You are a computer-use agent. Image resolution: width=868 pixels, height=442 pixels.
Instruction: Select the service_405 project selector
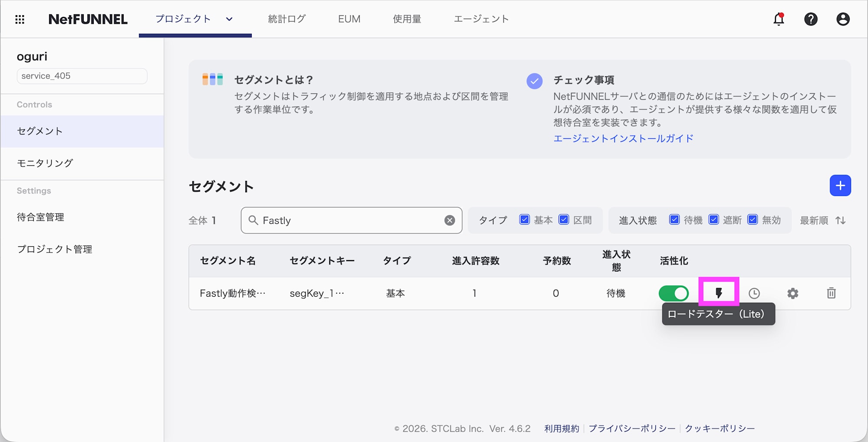(82, 76)
